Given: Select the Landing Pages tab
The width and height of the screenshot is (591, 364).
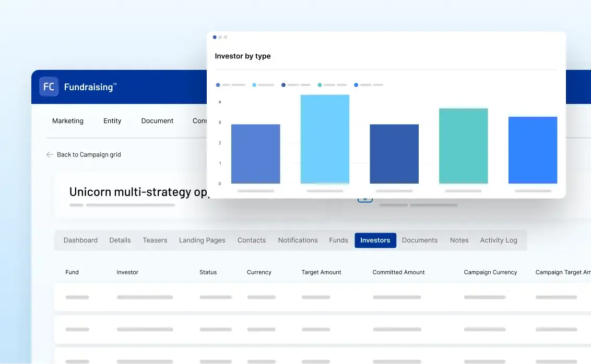Looking at the screenshot, I should tap(202, 240).
